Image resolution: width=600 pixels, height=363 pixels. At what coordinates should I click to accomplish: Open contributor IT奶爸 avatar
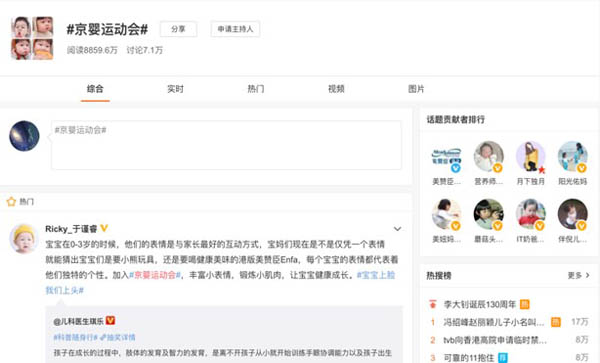[x=530, y=214]
